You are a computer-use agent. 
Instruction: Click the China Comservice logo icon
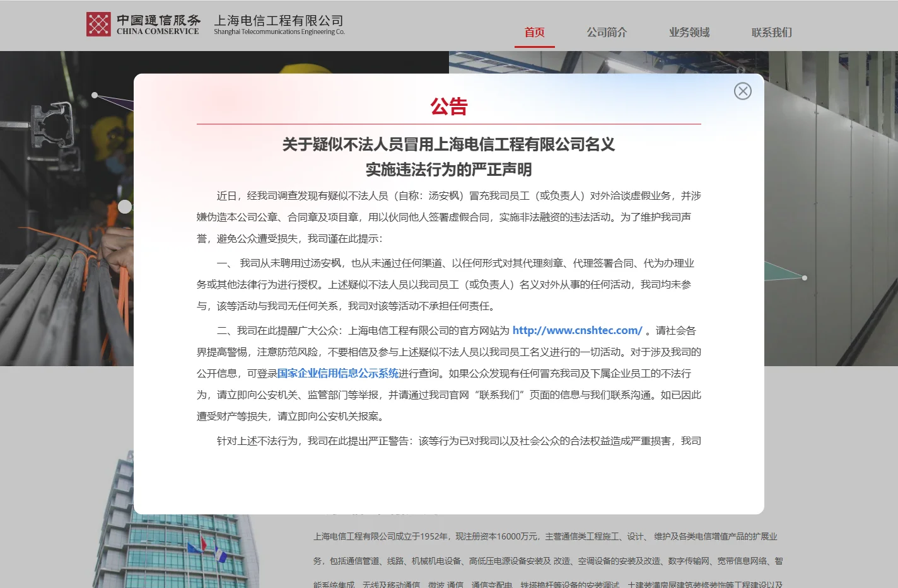coord(98,24)
